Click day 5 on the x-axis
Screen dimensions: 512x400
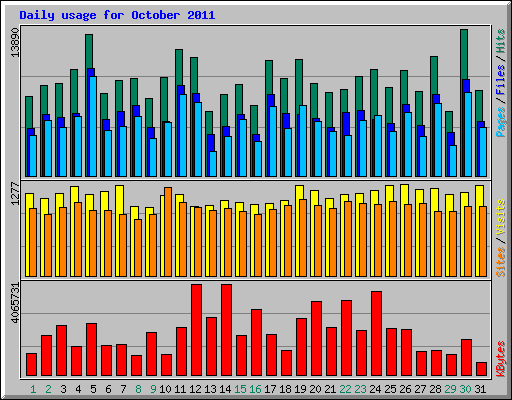93,389
